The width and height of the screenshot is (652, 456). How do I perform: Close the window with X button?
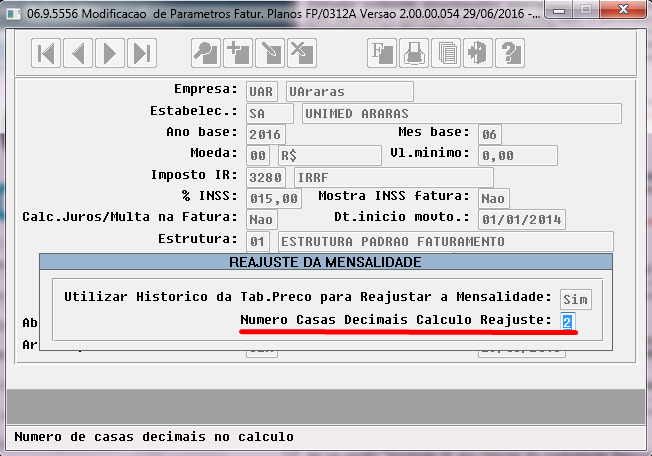(623, 10)
